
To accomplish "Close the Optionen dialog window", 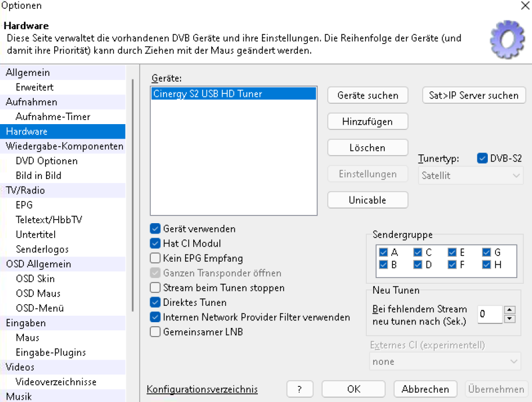I will (x=522, y=6).
